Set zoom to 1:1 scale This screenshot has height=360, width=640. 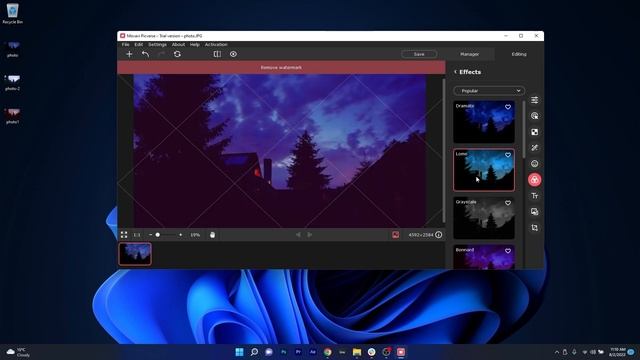point(137,235)
